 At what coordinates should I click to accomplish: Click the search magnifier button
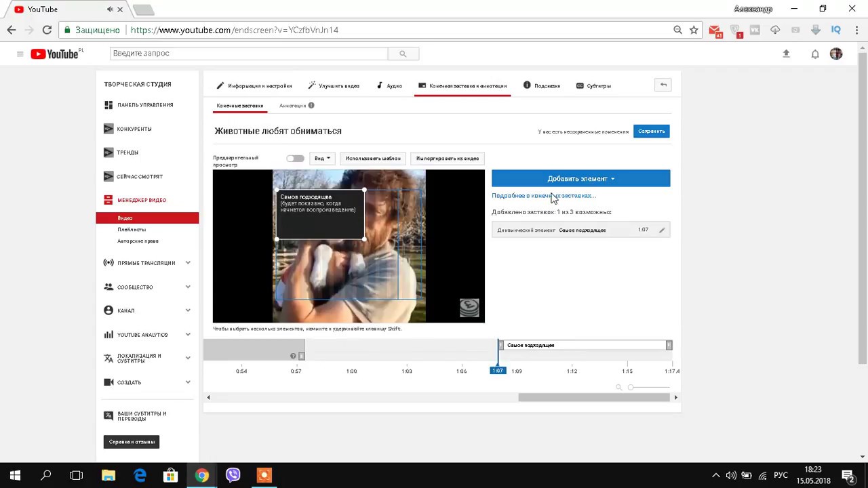click(403, 54)
